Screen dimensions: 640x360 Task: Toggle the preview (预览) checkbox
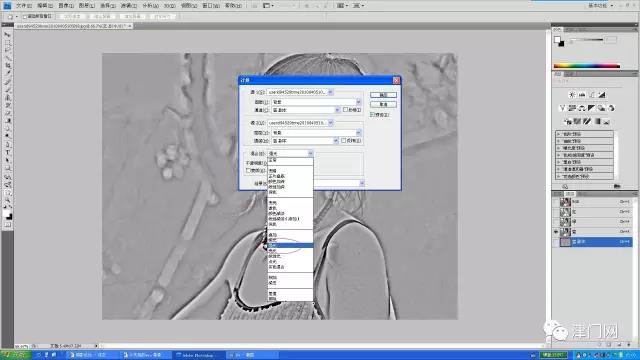coord(372,115)
